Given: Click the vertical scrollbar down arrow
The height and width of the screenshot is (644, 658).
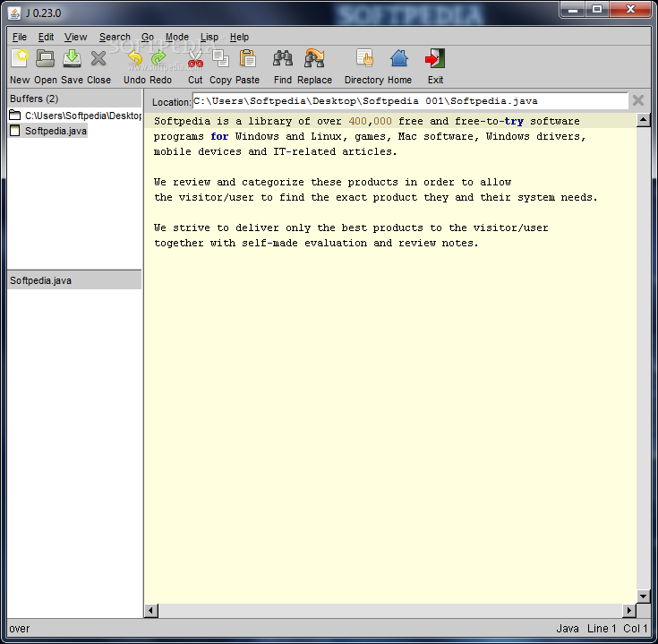Looking at the screenshot, I should tap(644, 596).
